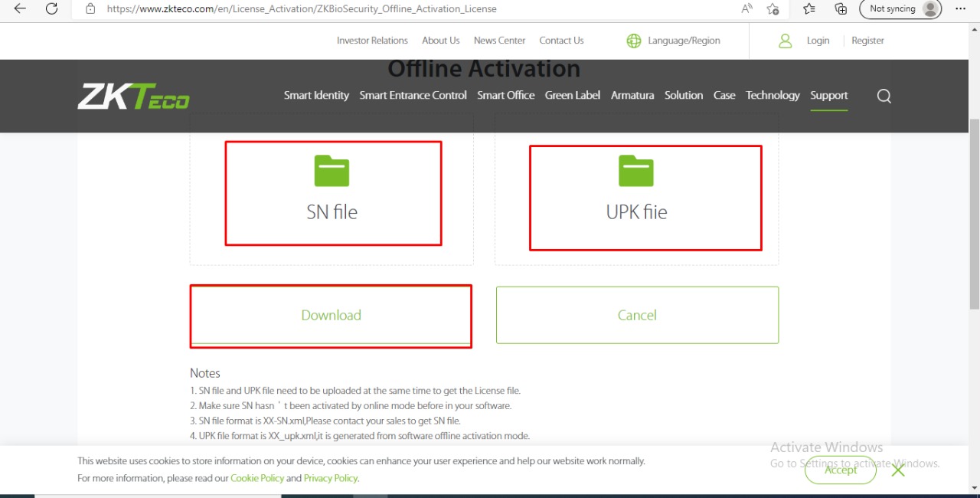Dismiss the cookie banner with X icon
Image resolution: width=980 pixels, height=498 pixels.
point(898,470)
